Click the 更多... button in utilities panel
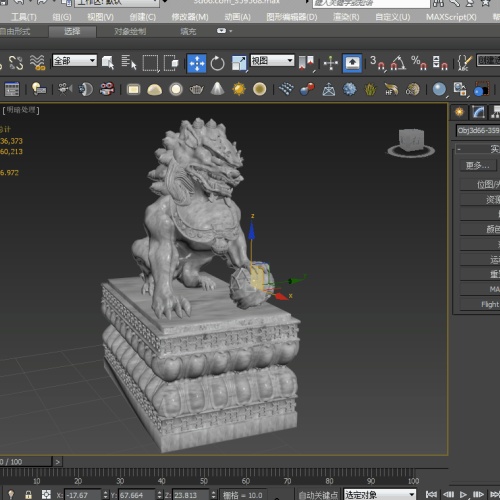The width and height of the screenshot is (500, 500). click(x=478, y=165)
